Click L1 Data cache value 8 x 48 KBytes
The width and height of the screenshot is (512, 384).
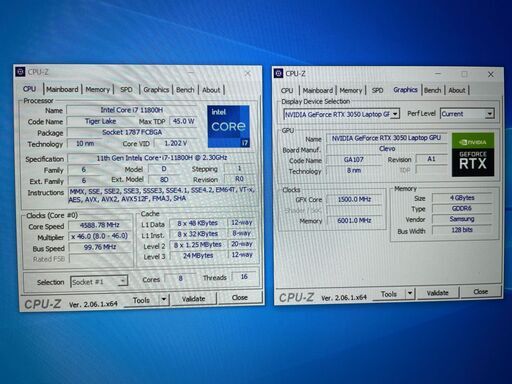pos(197,223)
